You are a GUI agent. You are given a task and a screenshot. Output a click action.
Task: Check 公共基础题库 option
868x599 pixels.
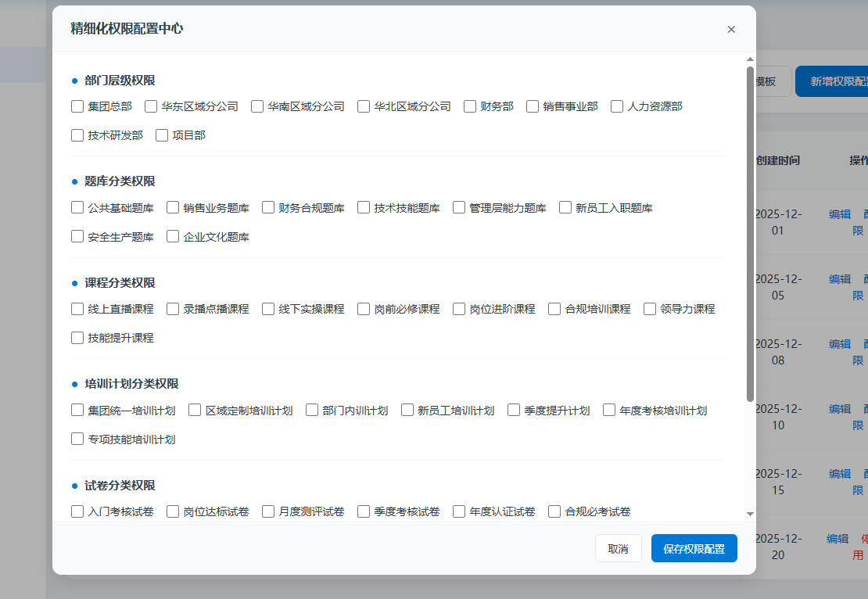[x=77, y=208]
